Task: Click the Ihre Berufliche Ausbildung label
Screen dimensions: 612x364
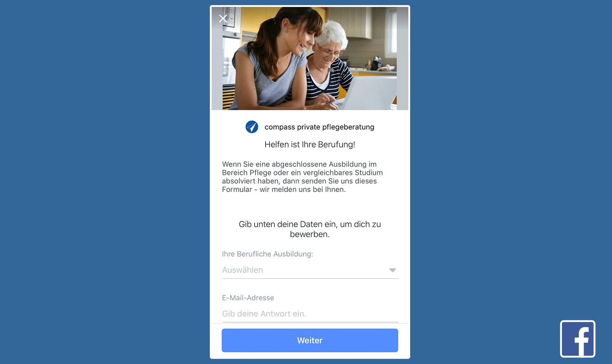Action: (267, 254)
